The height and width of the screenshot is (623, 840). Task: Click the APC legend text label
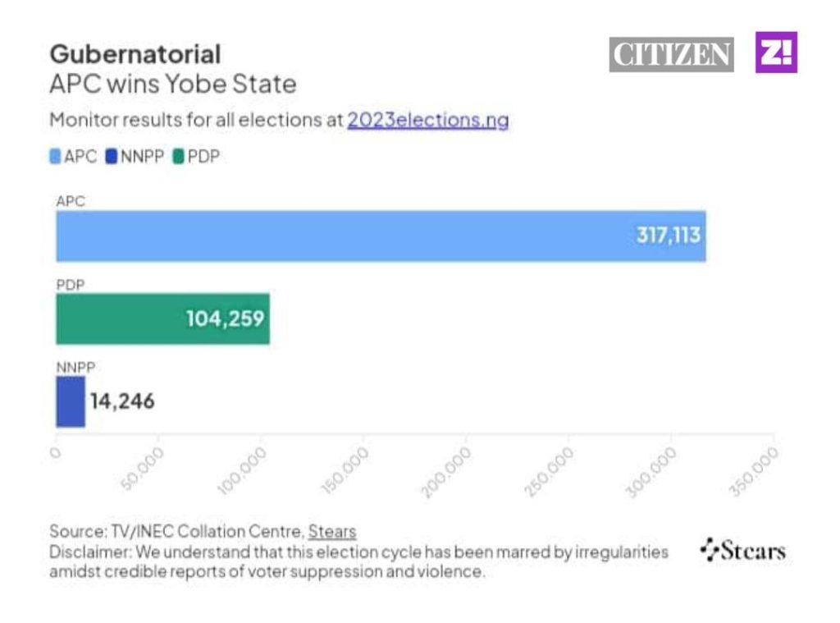point(80,156)
